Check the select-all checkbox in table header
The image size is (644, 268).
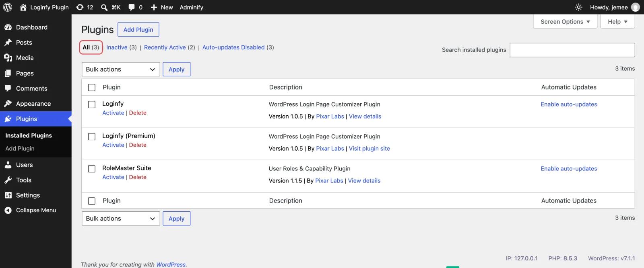pyautogui.click(x=92, y=88)
